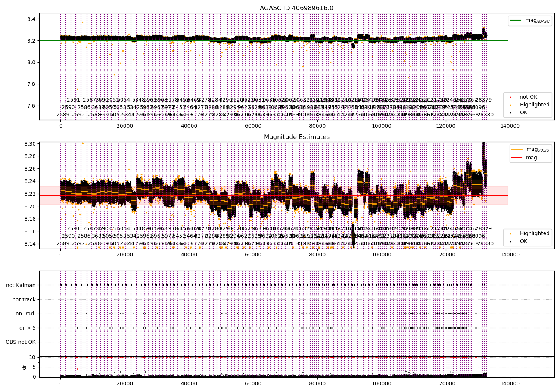Click the y-axis tick '7.8' in top plot
The height and width of the screenshot is (392, 560).
(31, 84)
